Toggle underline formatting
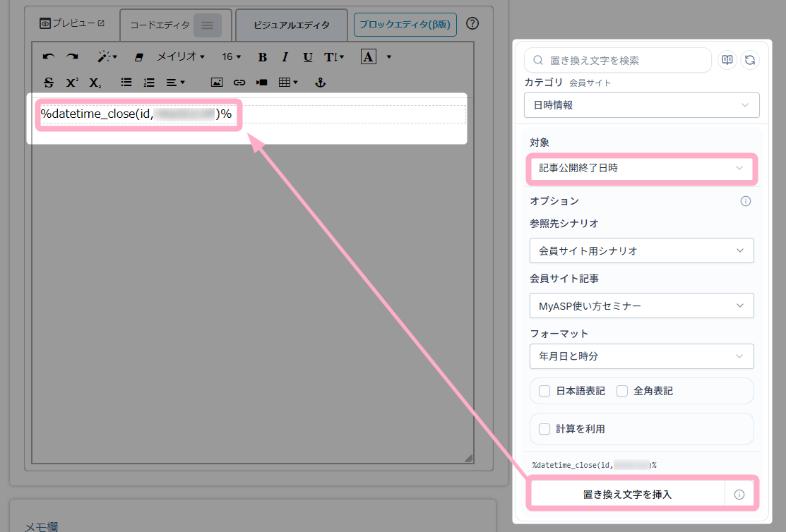Viewport: 786px width, 532px height. point(308,58)
